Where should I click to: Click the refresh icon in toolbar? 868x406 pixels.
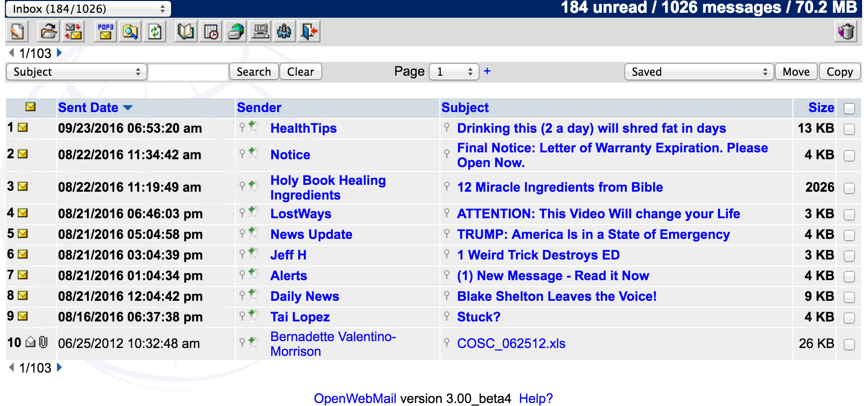pyautogui.click(x=155, y=32)
